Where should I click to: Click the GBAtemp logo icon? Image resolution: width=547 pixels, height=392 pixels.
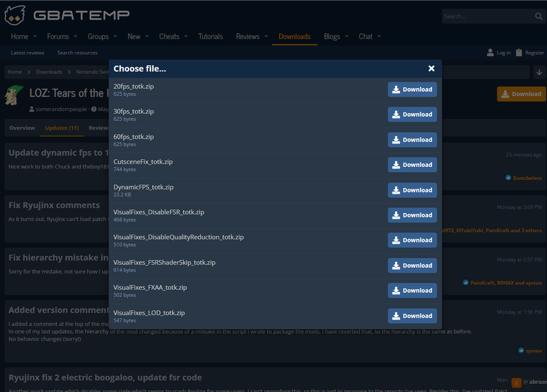tap(15, 15)
